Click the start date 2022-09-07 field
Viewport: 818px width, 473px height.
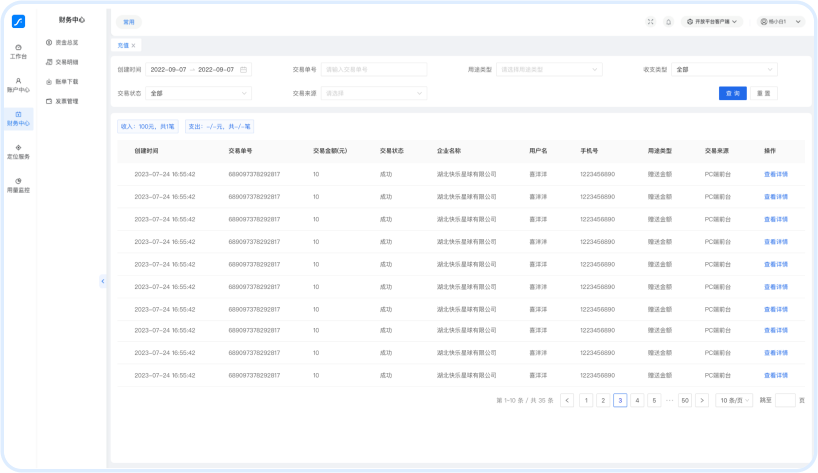point(169,69)
